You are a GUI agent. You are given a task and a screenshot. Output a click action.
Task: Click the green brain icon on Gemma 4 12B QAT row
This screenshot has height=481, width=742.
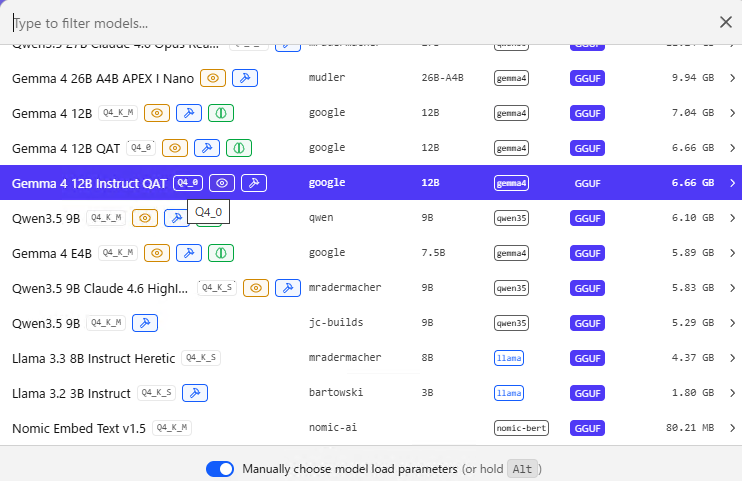[x=239, y=148]
